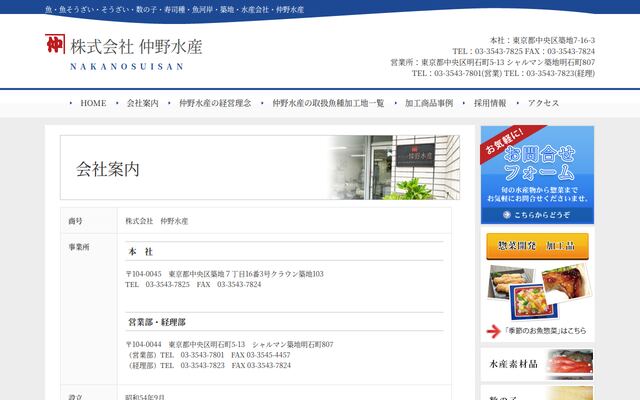
Task: Open 惣菜開発 加工品 orange button
Action: pyautogui.click(x=537, y=246)
